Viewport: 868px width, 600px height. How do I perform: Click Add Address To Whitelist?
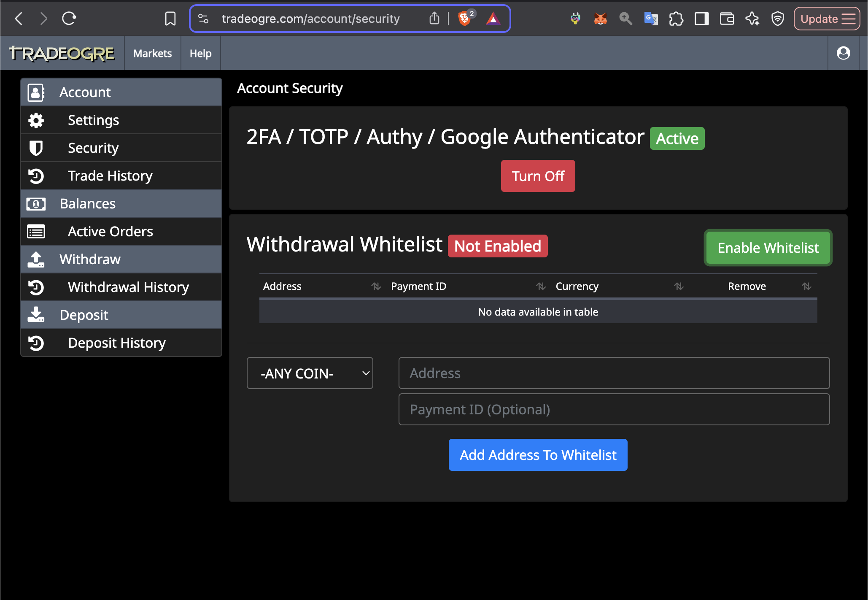538,455
